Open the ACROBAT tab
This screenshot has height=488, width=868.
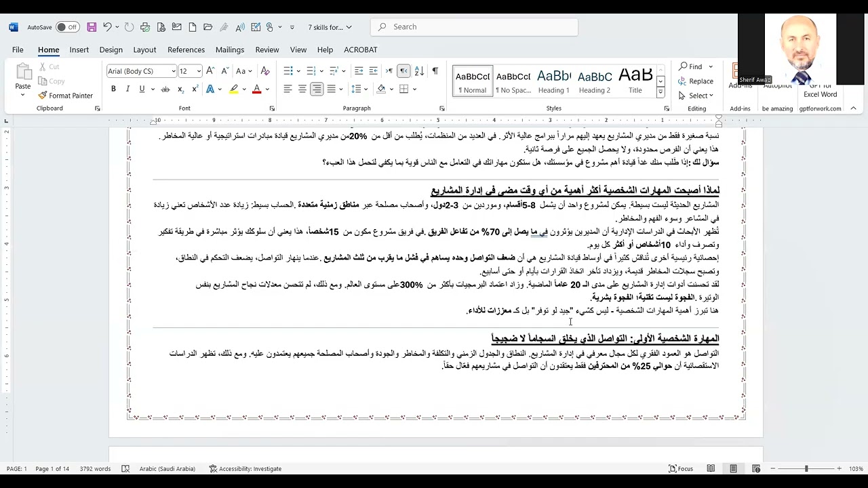point(361,49)
